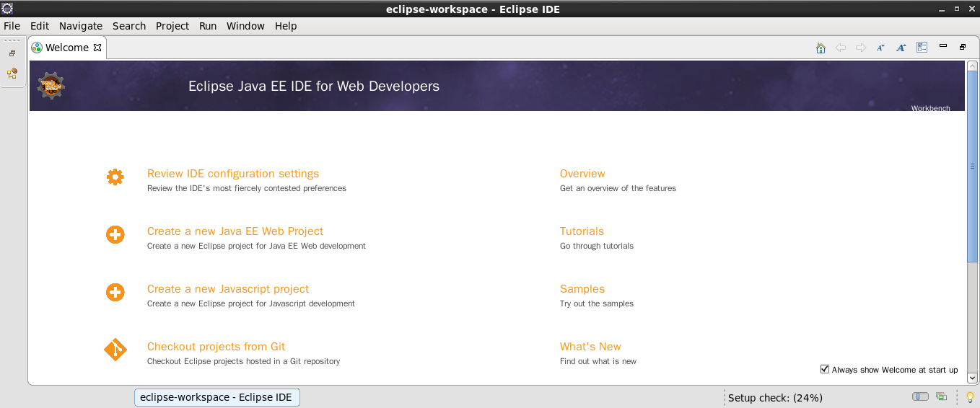Click 'Get an overview of the features' text
Screen dimensions: 980x408
tap(618, 188)
